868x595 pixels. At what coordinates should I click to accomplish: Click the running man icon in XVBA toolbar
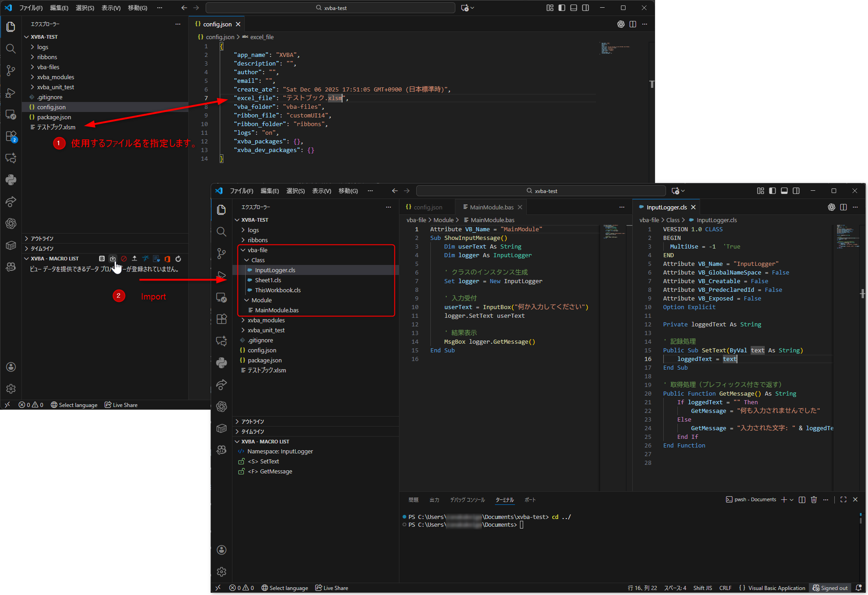point(146,259)
